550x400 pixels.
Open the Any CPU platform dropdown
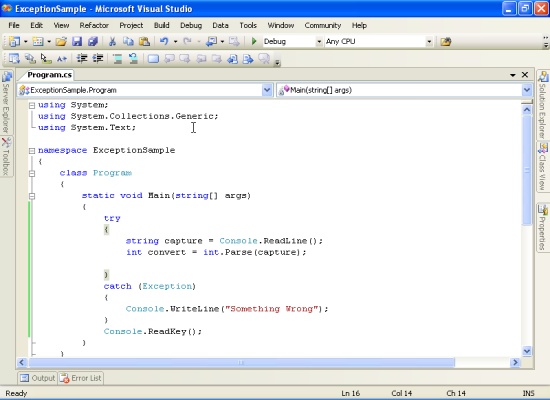tap(429, 42)
